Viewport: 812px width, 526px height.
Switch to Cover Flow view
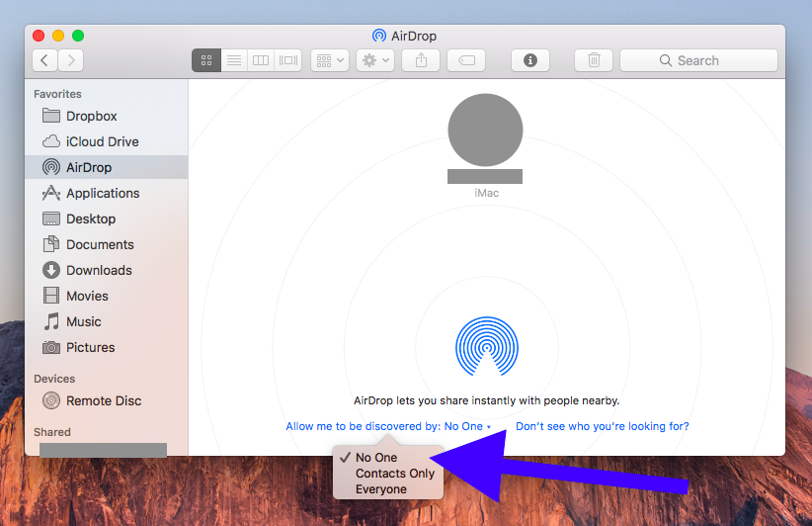288,60
